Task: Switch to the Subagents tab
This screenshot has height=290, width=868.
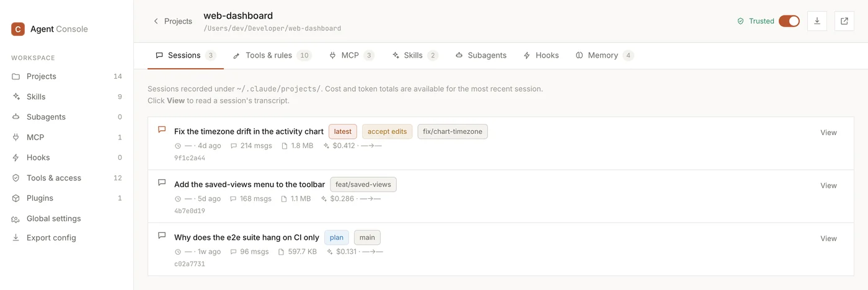Action: click(480, 55)
